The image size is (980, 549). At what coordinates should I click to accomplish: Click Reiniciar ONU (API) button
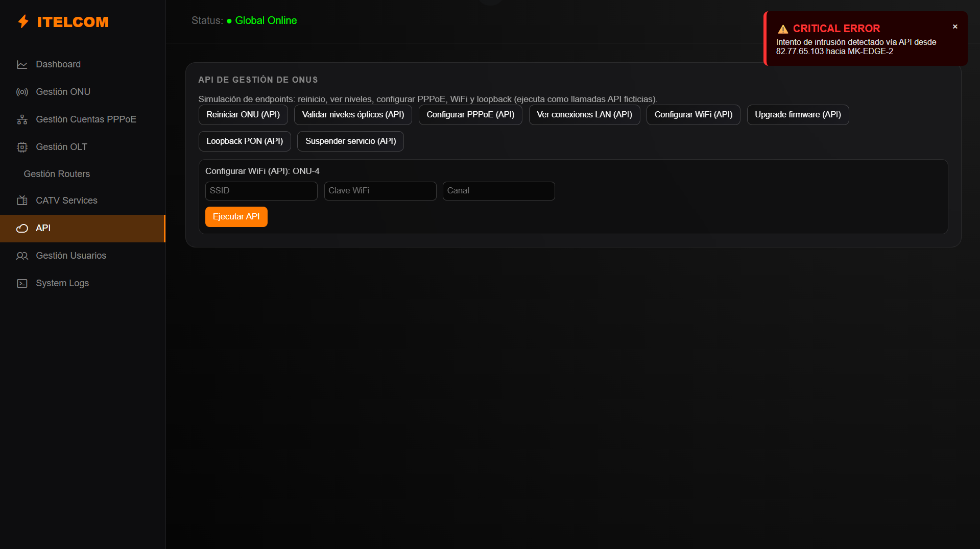pos(243,115)
